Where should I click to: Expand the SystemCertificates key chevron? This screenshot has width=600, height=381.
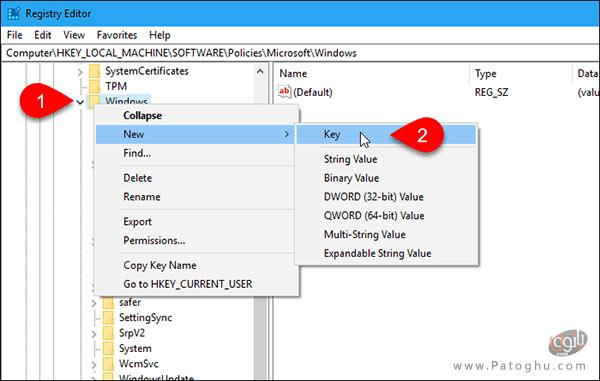[80, 72]
